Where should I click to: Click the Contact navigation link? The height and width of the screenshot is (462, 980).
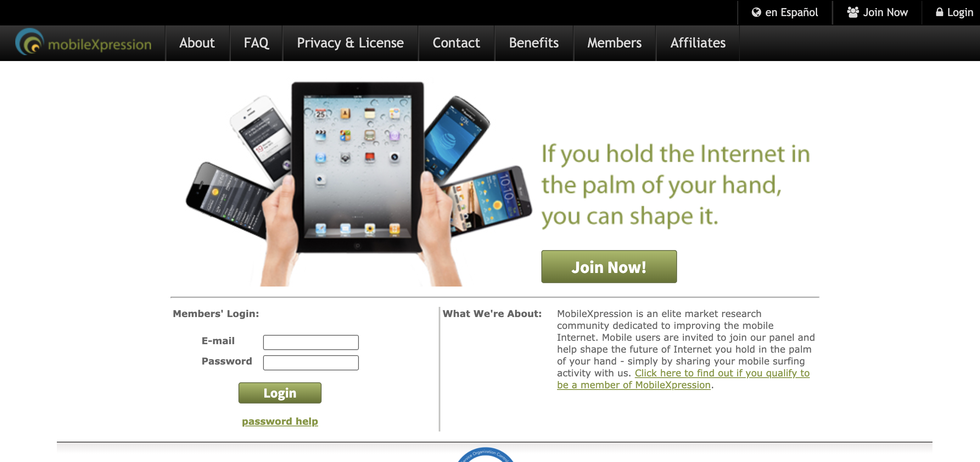pyautogui.click(x=456, y=42)
